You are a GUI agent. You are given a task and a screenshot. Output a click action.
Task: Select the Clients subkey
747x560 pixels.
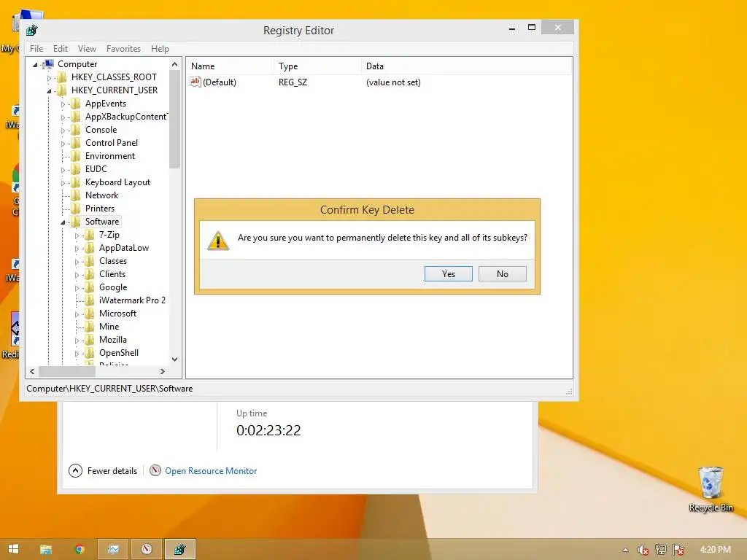click(112, 274)
